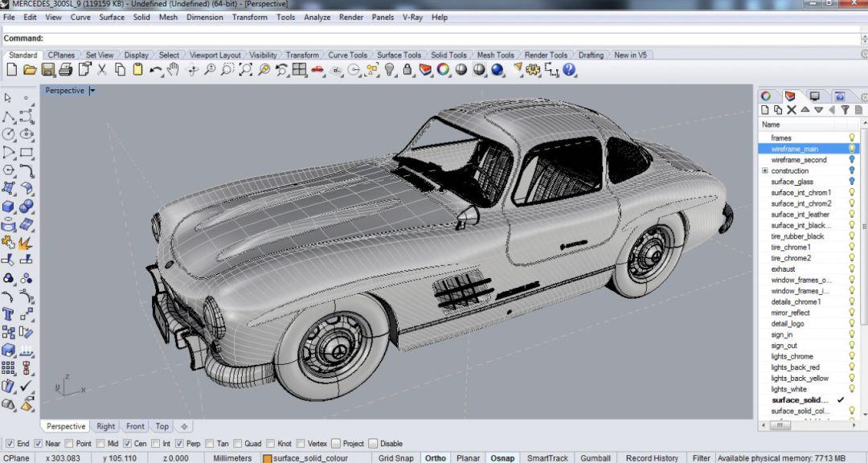
Task: Select the Pan view tool in the toolbar
Action: click(172, 71)
